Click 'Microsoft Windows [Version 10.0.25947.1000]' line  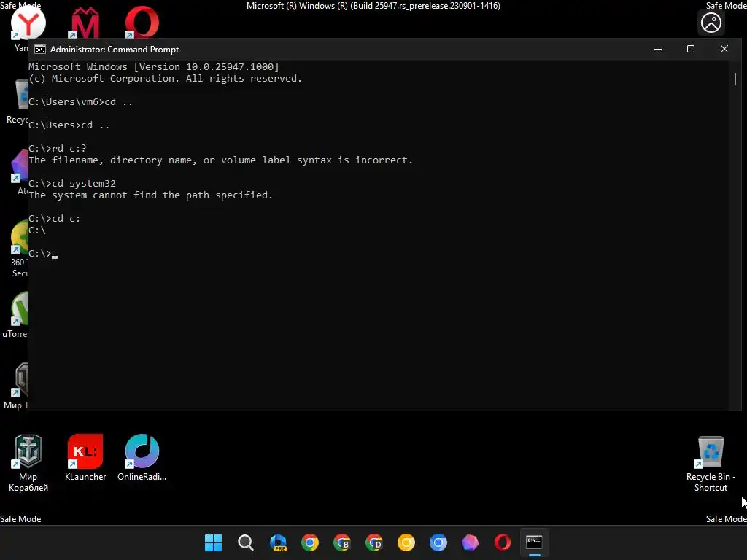pos(154,67)
